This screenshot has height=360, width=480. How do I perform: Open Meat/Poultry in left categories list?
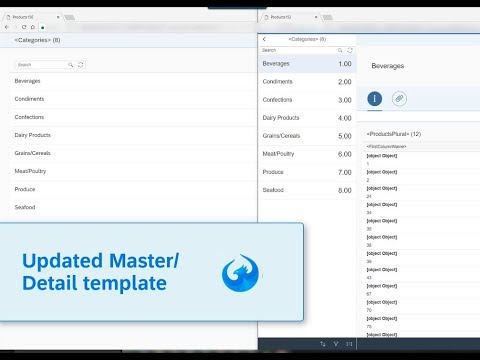133,171
